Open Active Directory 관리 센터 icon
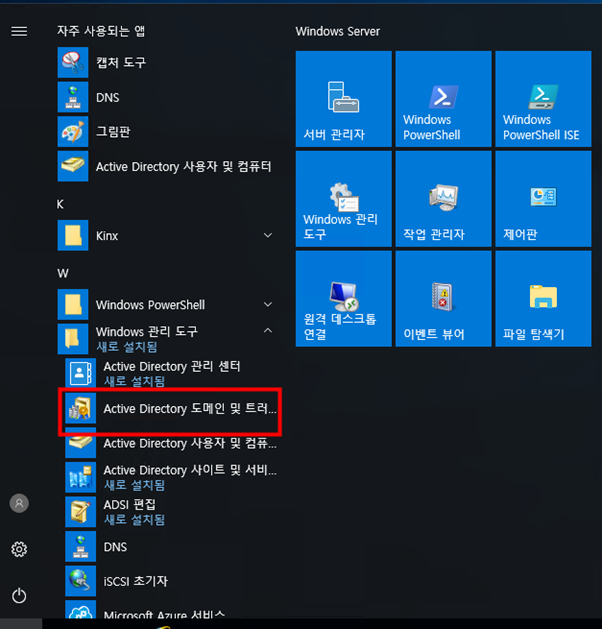The height and width of the screenshot is (629, 602). (x=81, y=373)
